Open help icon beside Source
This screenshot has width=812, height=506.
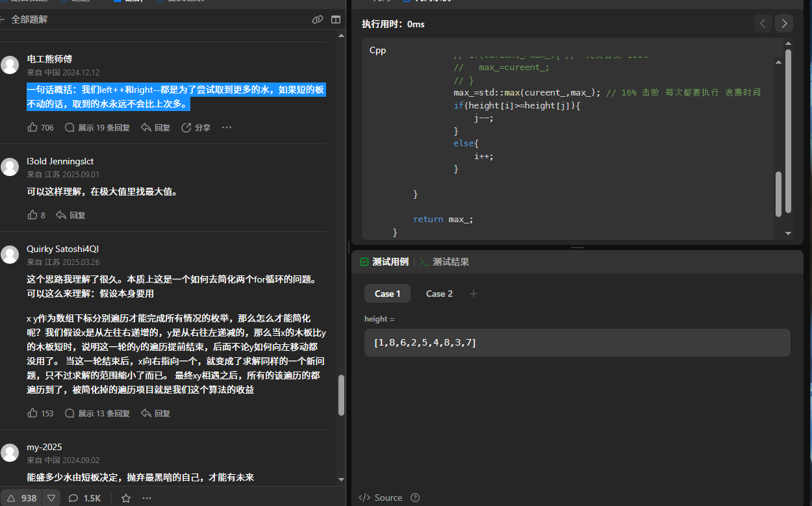[415, 498]
